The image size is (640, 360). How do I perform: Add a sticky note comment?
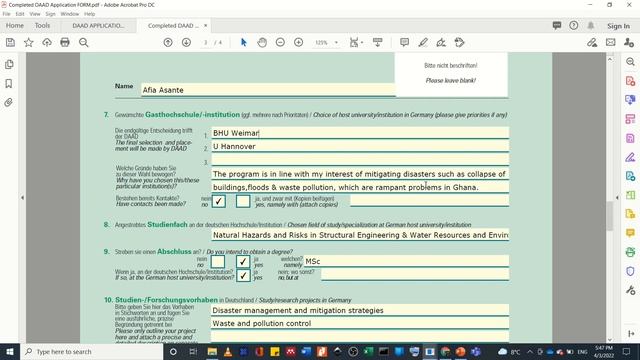[404, 42]
